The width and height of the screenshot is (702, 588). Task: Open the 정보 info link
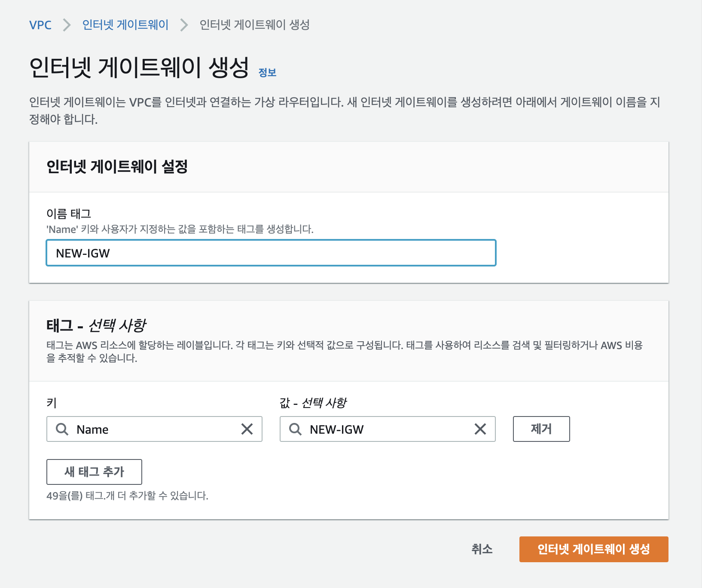click(267, 72)
